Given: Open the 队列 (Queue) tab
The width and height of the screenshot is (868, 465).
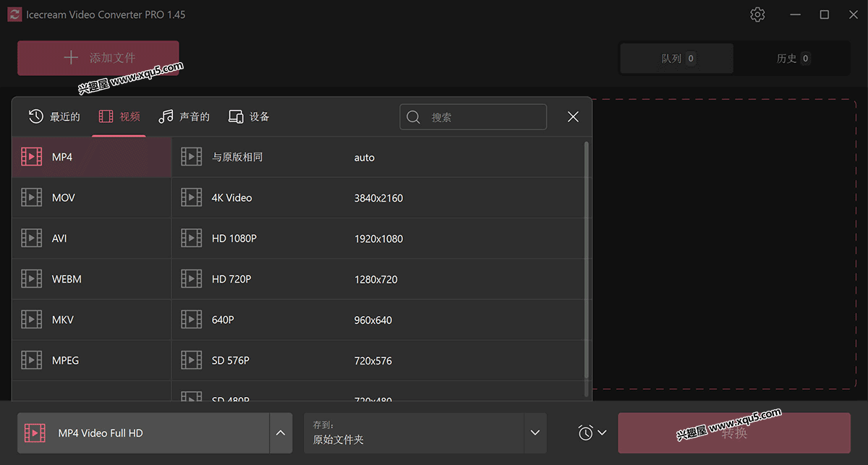Looking at the screenshot, I should 677,59.
